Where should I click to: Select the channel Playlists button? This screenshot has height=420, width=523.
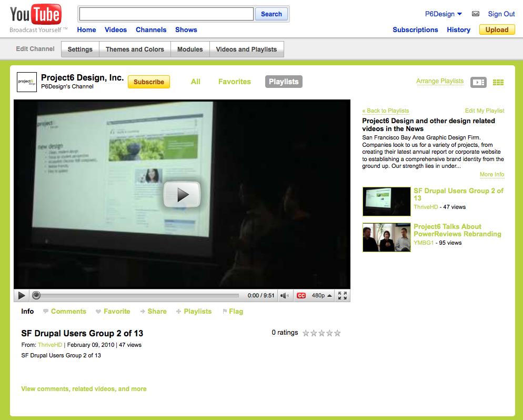point(284,82)
